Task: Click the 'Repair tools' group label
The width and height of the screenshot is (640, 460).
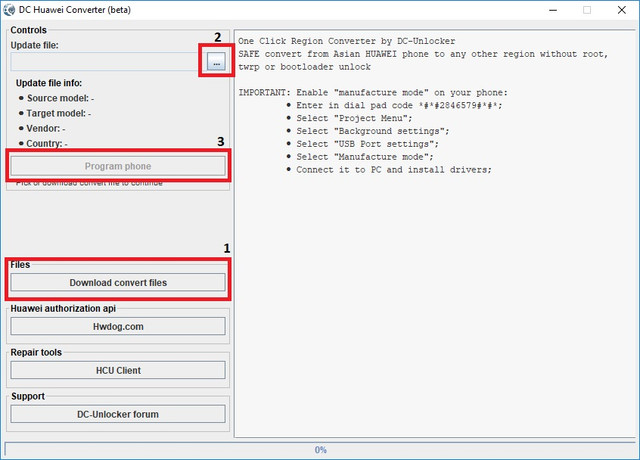Action: (36, 352)
